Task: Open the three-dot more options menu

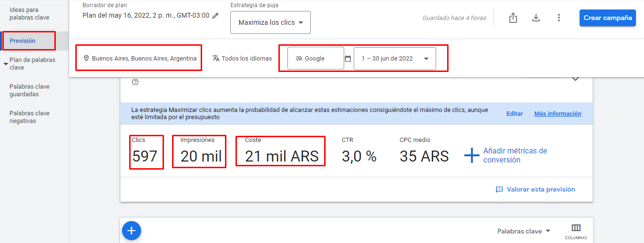Action: 559,18
